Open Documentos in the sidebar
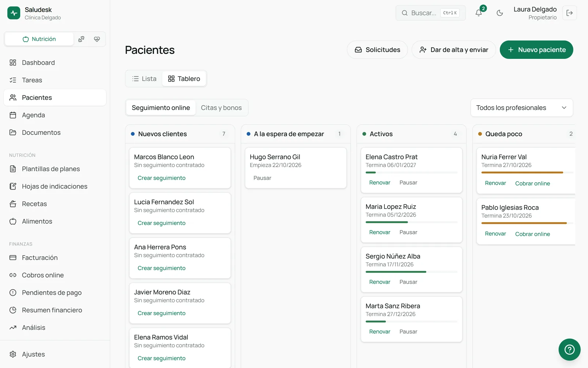This screenshot has width=588, height=368. tap(55, 132)
